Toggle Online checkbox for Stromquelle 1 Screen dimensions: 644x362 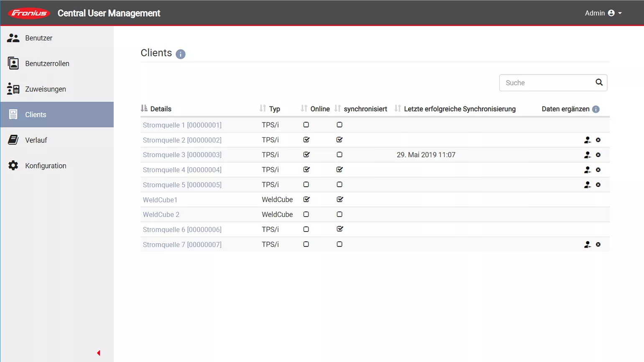[x=306, y=125]
